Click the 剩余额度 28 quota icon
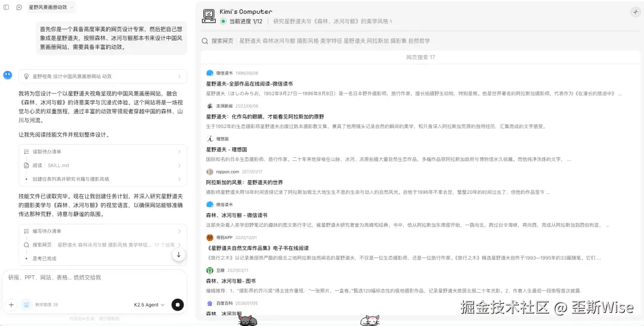644x326 pixels. pyautogui.click(x=26, y=305)
